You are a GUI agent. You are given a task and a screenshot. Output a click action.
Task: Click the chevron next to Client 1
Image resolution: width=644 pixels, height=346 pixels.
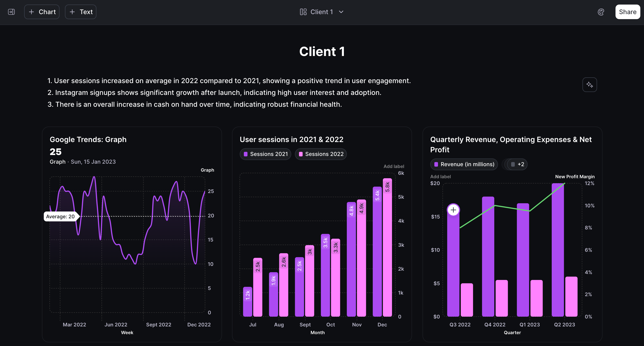pyautogui.click(x=341, y=12)
